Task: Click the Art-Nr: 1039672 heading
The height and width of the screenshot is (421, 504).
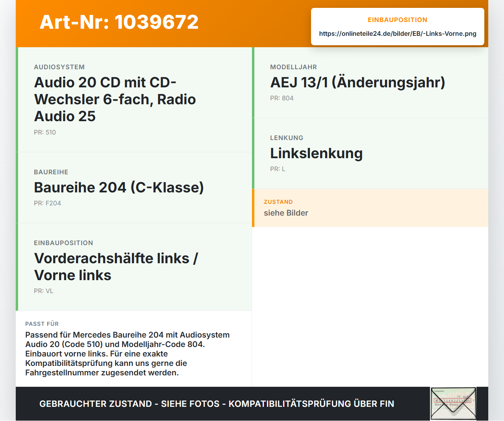Action: 119,22
